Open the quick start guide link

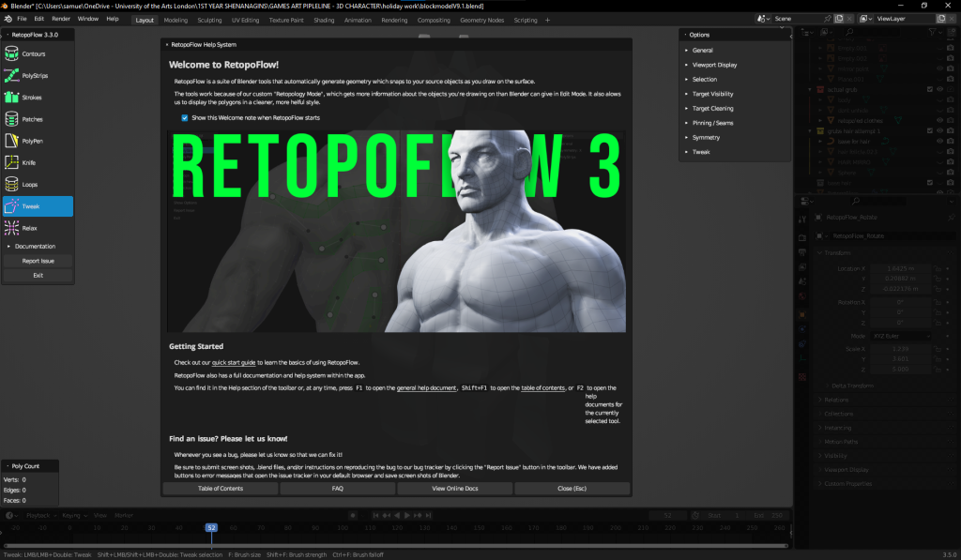(234, 363)
